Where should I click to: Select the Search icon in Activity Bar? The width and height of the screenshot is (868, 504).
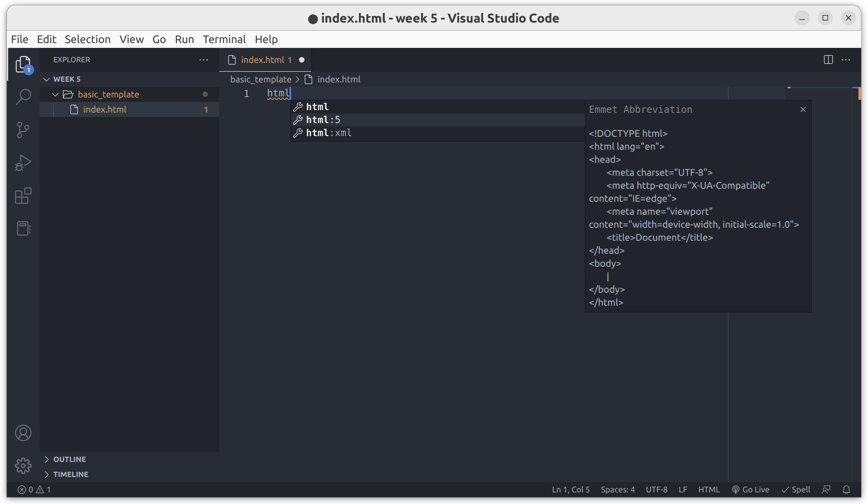click(x=23, y=96)
